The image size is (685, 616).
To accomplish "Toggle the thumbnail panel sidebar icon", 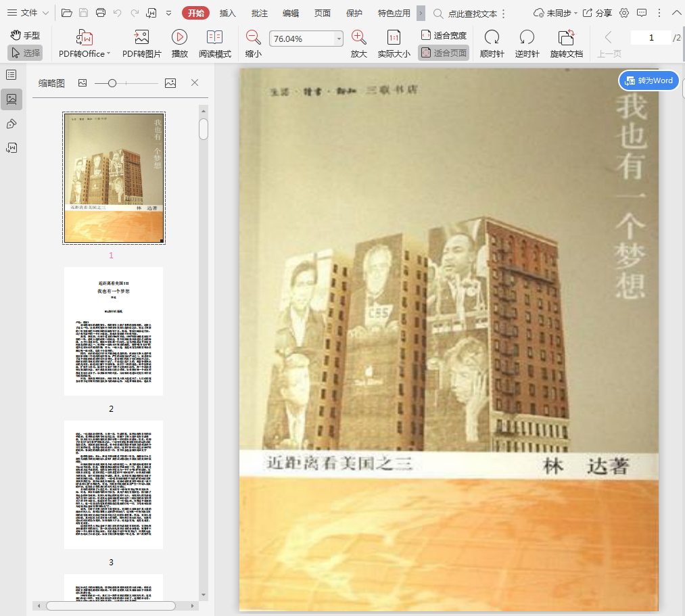I will point(11,99).
